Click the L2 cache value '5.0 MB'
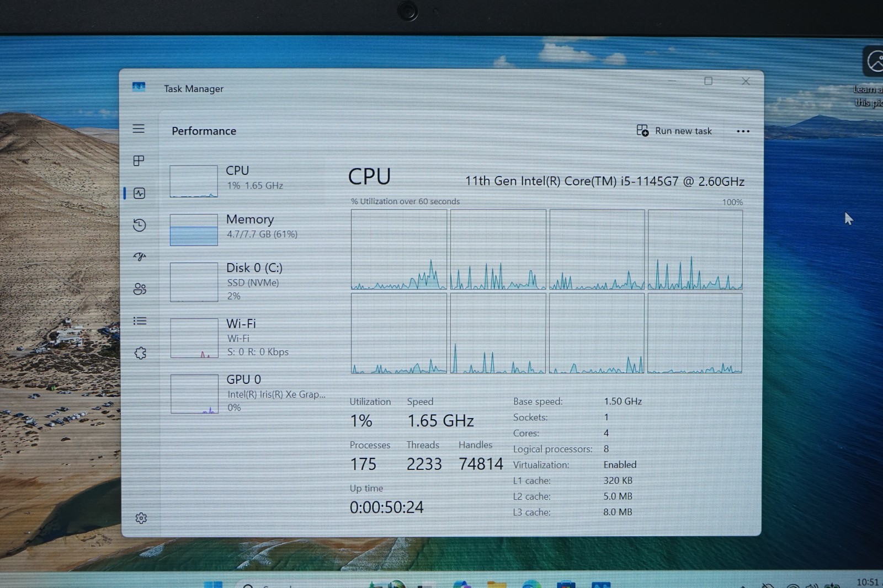Screen dimensions: 883x588 [x=618, y=496]
